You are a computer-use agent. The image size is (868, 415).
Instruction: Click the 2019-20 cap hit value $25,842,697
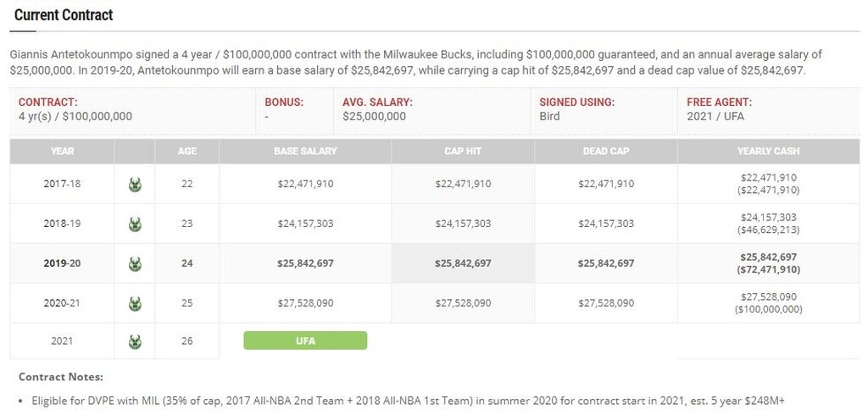coord(463,263)
